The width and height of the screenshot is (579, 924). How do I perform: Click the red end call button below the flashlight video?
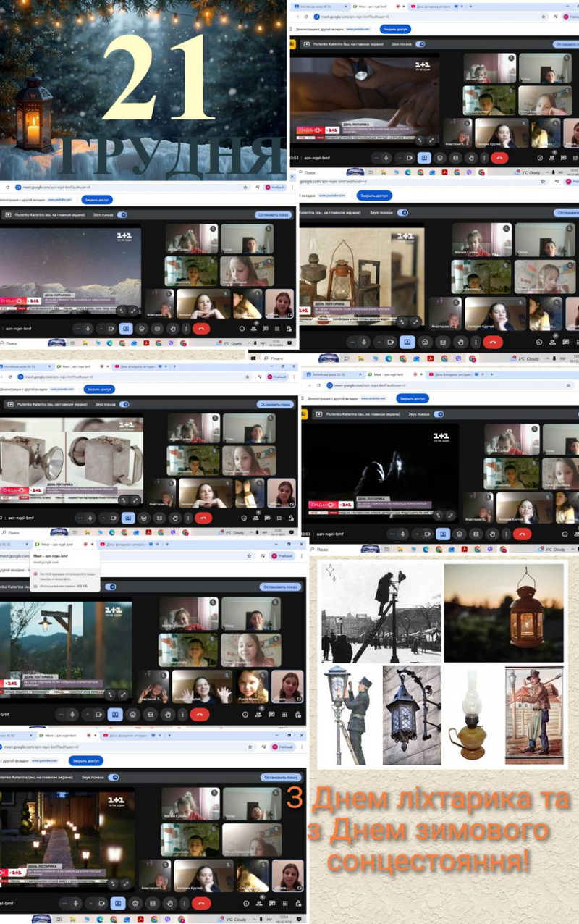(499, 158)
